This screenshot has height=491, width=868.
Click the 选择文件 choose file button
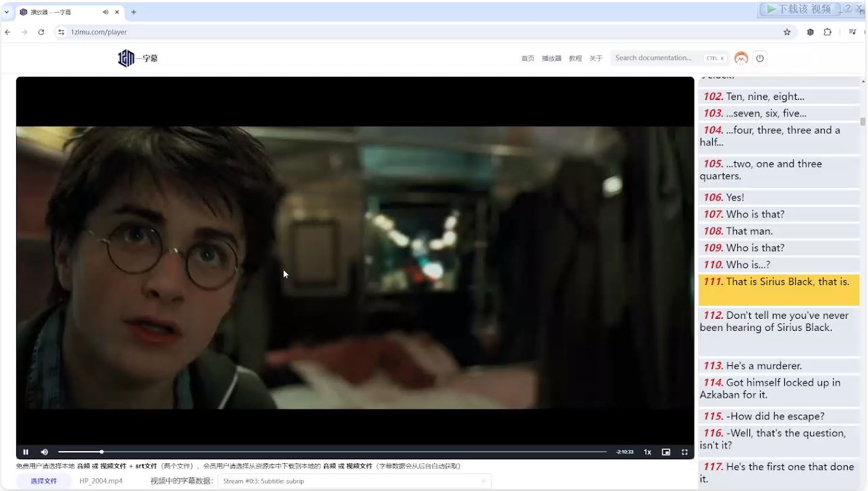pyautogui.click(x=44, y=481)
